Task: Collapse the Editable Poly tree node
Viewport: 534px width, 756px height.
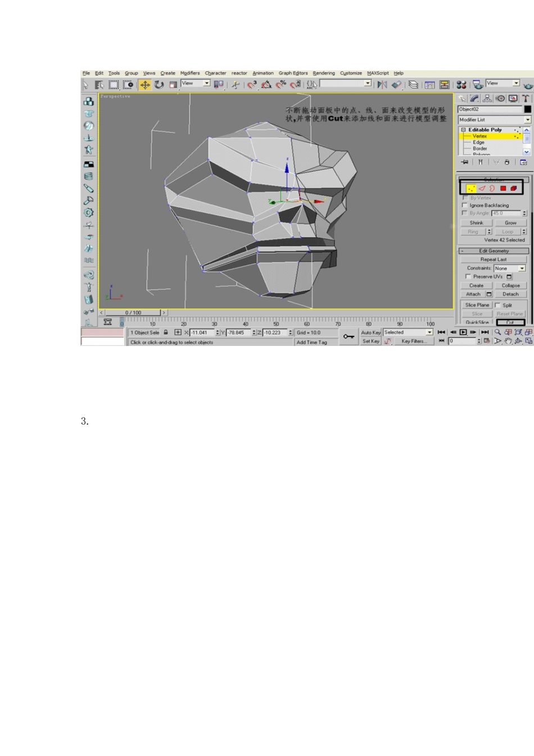Action: click(464, 130)
